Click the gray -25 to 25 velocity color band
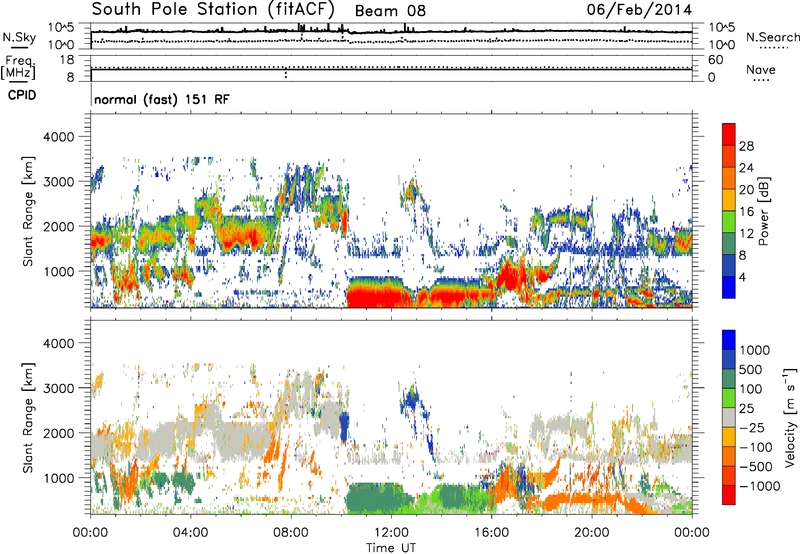The height and width of the screenshot is (554, 800). [x=729, y=417]
